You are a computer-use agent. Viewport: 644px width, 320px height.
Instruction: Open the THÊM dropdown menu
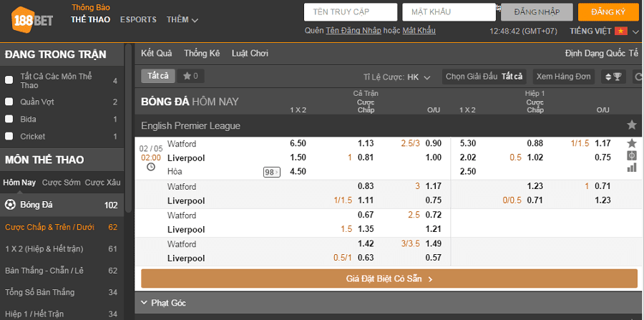point(182,20)
